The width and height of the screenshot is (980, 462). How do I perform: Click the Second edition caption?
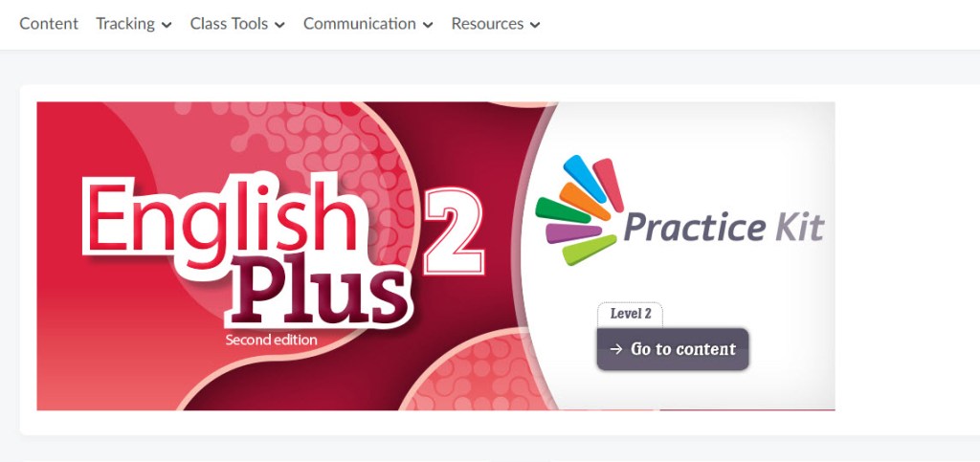point(271,341)
